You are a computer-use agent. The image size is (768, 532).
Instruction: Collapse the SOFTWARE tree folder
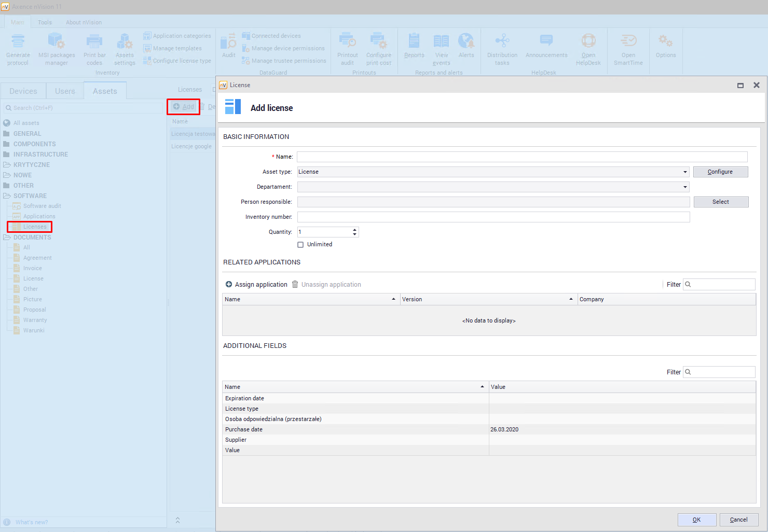click(7, 196)
